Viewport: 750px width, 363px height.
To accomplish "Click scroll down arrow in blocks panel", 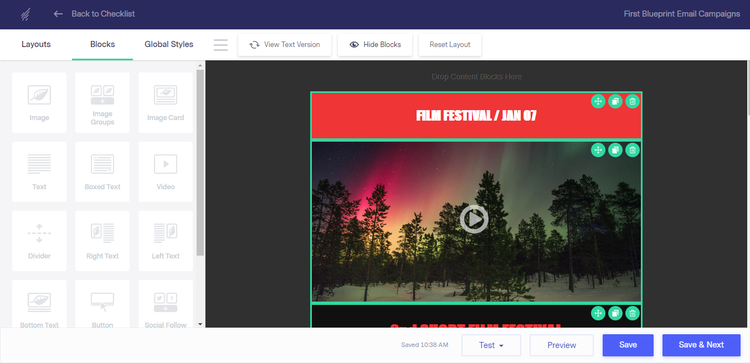I will coord(200,324).
